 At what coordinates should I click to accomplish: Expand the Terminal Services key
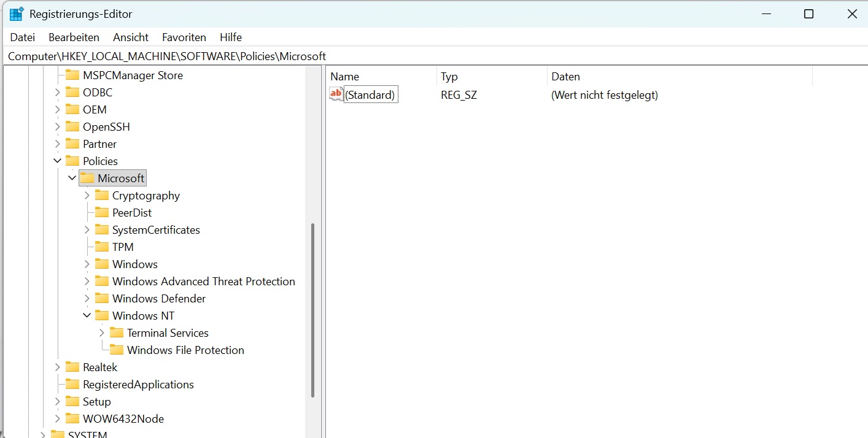point(102,333)
